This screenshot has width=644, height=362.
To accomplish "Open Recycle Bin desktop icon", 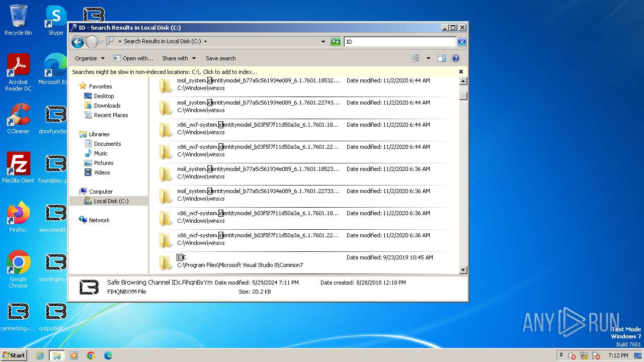I will pos(18,20).
